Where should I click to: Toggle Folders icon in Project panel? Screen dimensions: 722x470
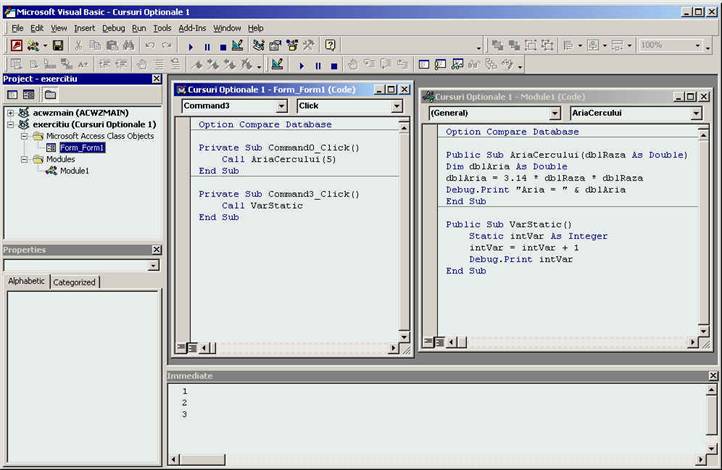coord(50,95)
